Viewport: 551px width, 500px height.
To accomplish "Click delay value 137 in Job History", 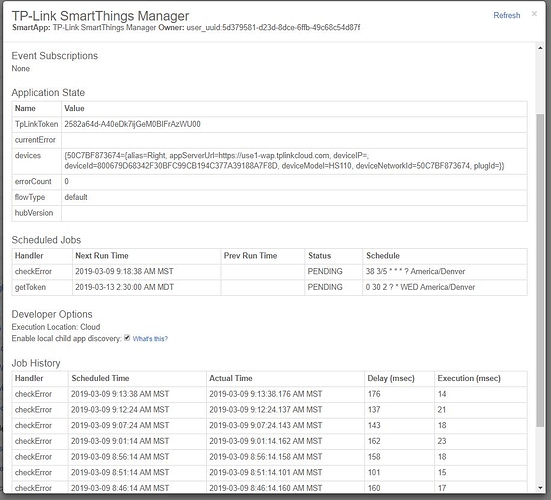I will [374, 410].
